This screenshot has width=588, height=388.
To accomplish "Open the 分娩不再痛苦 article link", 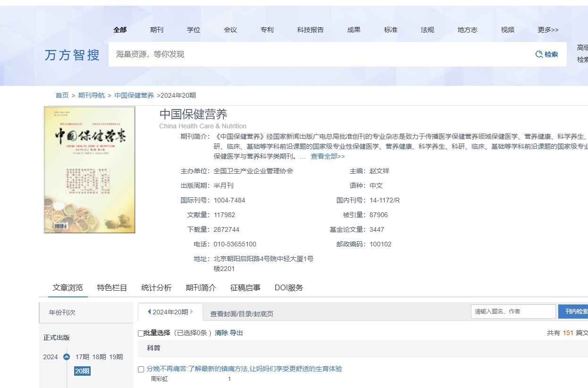I will (x=244, y=369).
